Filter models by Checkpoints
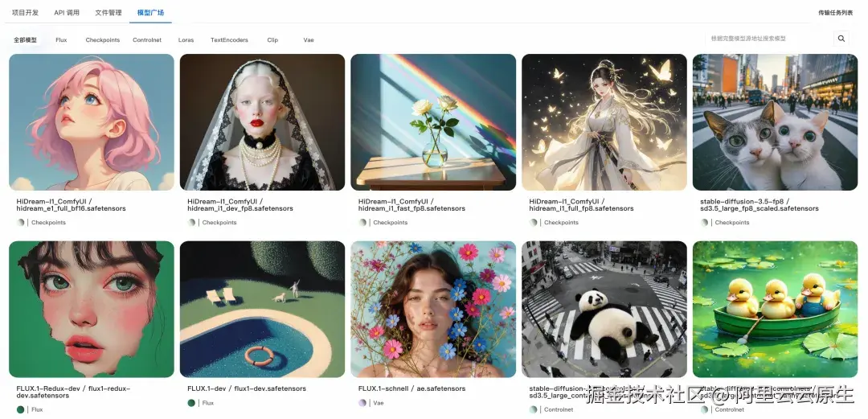 point(102,40)
